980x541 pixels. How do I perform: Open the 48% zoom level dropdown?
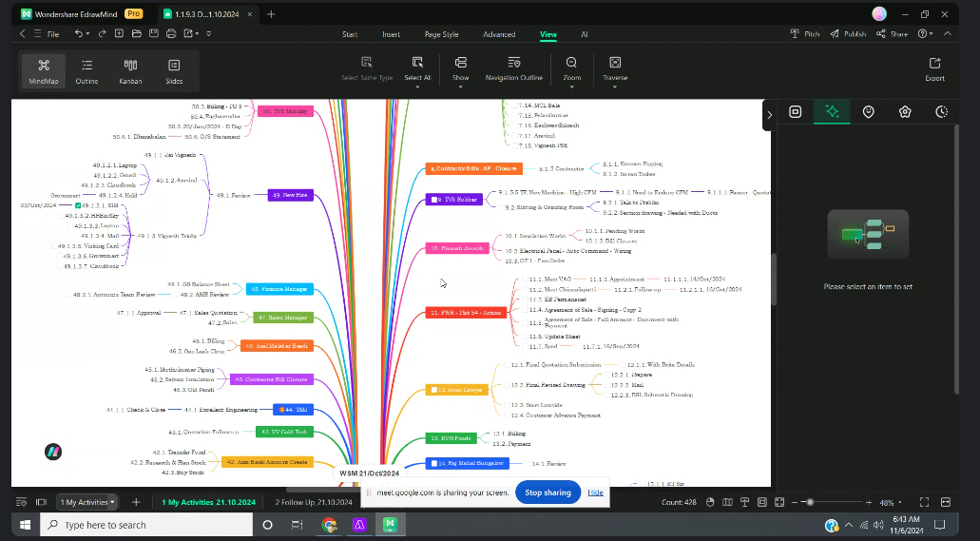coord(900,502)
